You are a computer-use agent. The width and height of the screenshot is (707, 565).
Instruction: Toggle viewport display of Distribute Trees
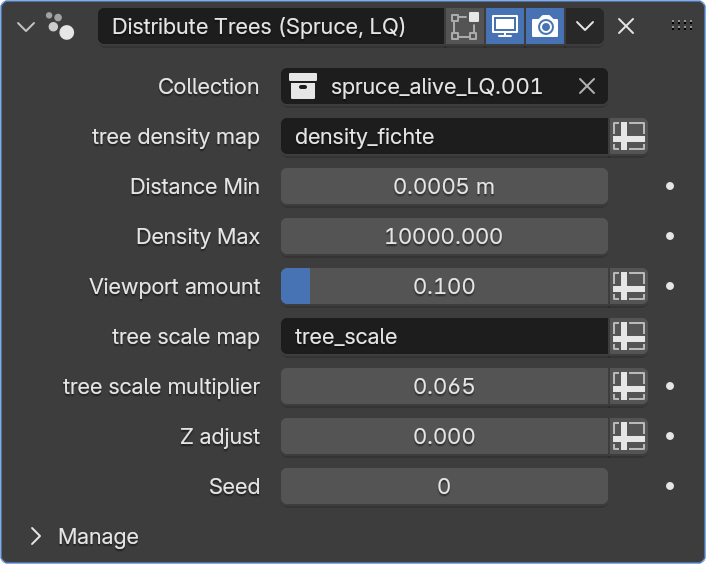click(x=504, y=26)
